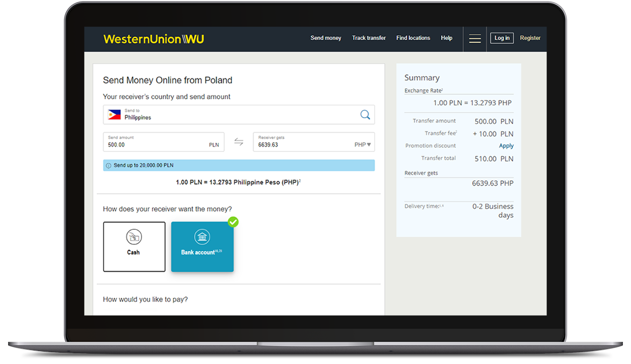631x364 pixels.
Task: Open the hamburger menu
Action: [475, 38]
